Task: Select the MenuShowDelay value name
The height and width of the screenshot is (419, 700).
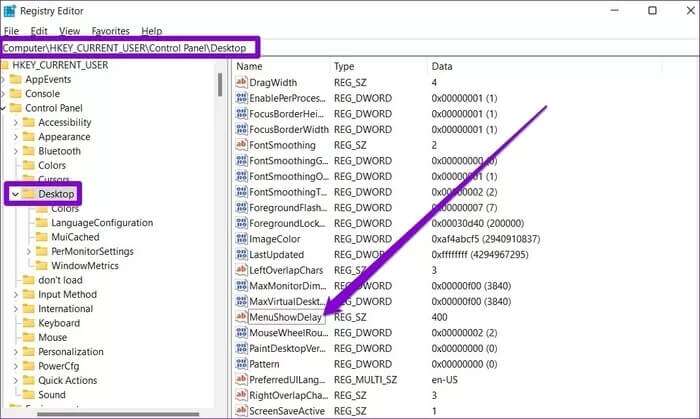Action: click(x=285, y=317)
